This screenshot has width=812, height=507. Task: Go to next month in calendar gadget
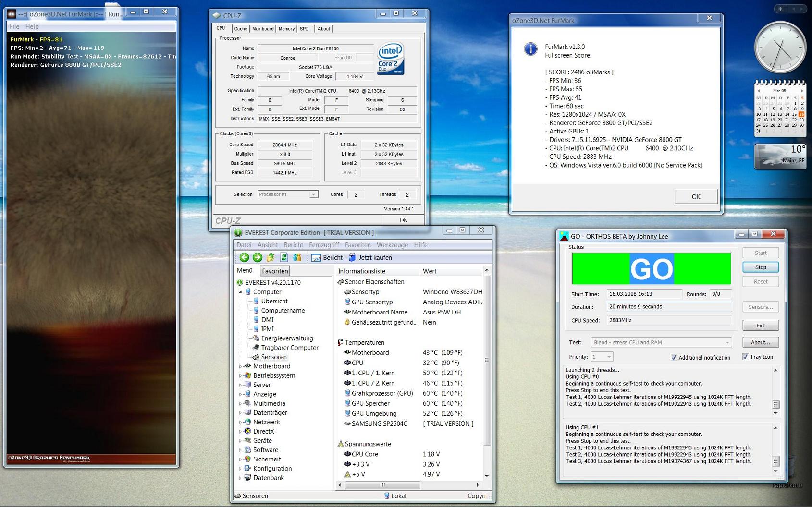tap(802, 91)
